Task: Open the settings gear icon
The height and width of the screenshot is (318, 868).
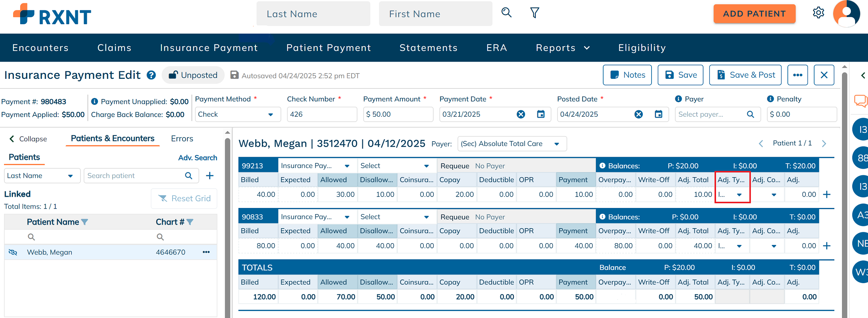Action: click(818, 13)
